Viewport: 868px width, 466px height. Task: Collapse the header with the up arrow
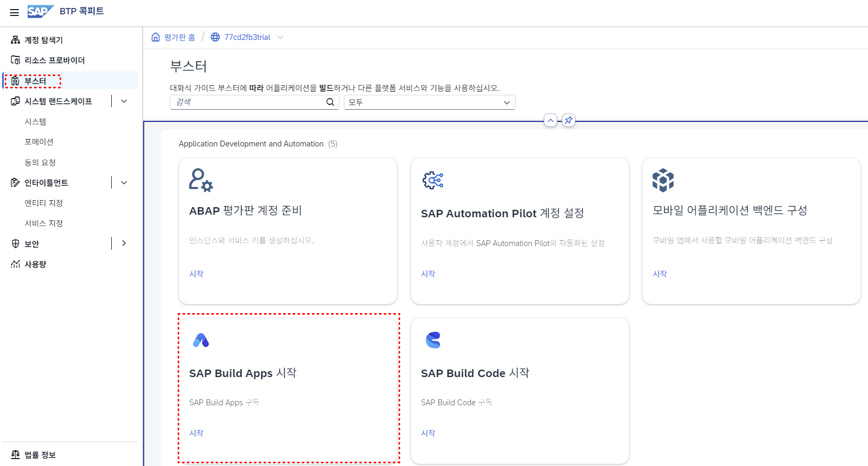(x=551, y=120)
